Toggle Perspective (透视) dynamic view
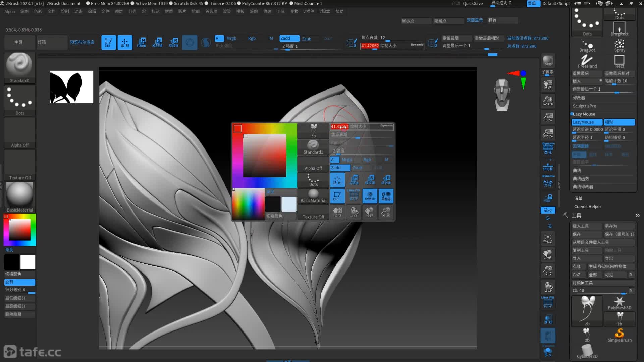 548,148
